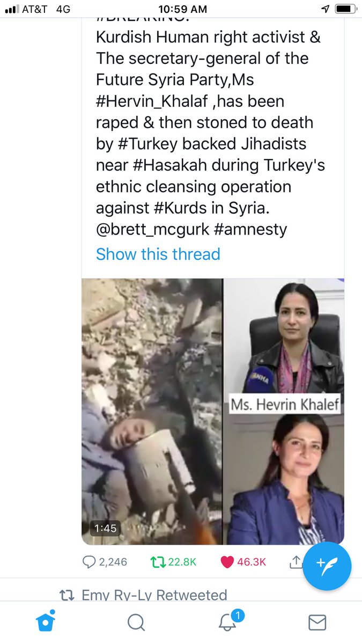
Task: Tap the red heart like icon
Action: 227,562
